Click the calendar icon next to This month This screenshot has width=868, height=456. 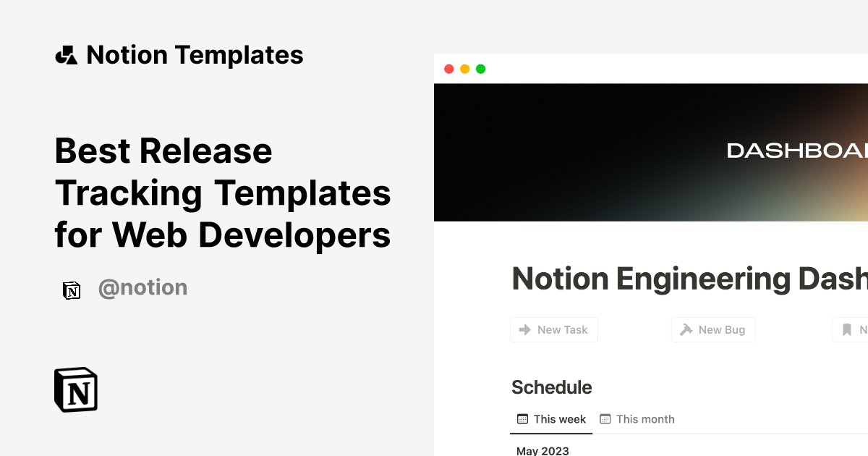[x=606, y=418]
